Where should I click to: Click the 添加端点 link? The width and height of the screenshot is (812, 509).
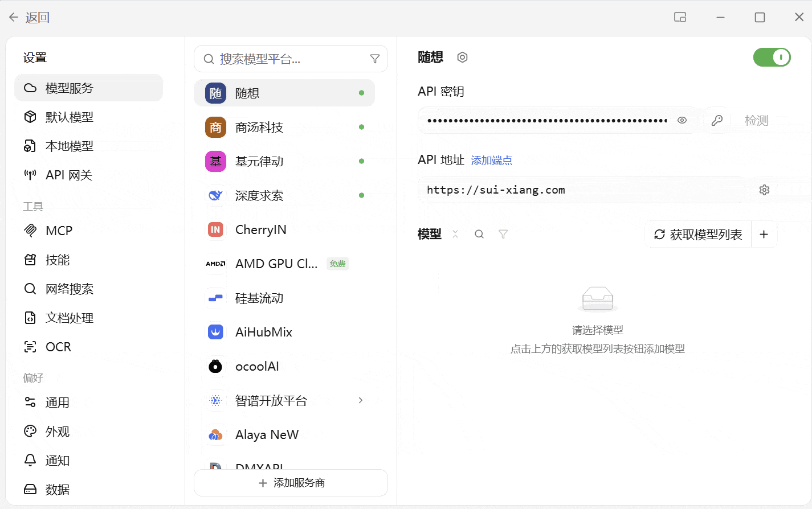491,161
